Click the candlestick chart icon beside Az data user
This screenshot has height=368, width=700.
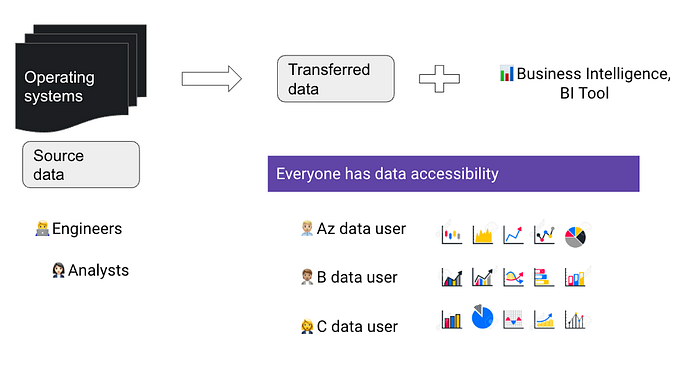click(x=451, y=235)
